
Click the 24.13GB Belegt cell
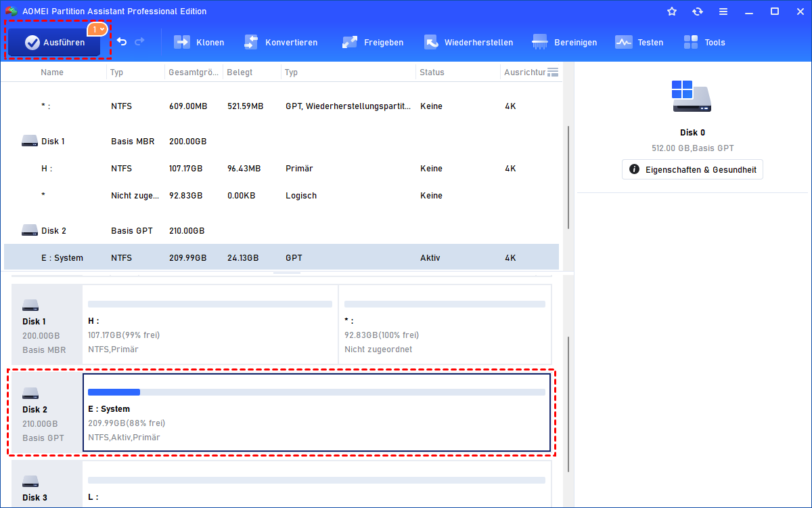[242, 258]
